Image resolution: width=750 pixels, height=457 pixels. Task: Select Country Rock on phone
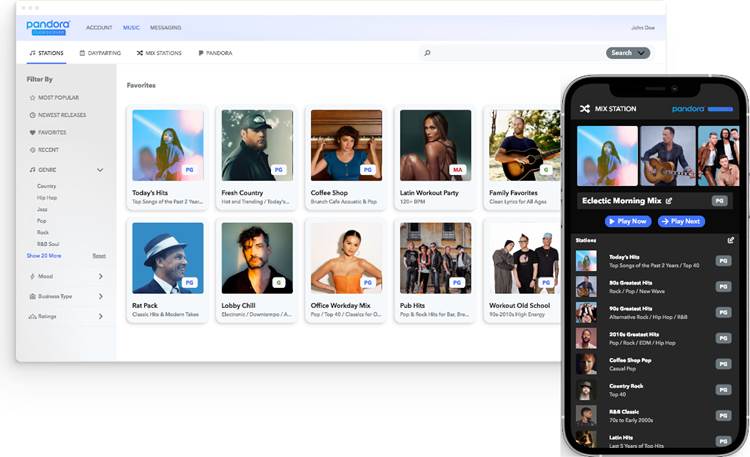point(653,390)
